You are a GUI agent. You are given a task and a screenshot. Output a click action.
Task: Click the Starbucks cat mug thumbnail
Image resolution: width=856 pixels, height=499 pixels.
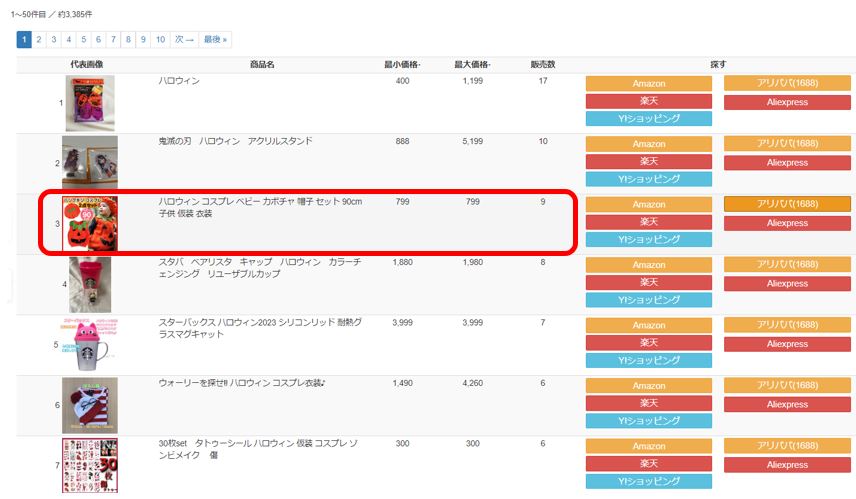pyautogui.click(x=91, y=344)
